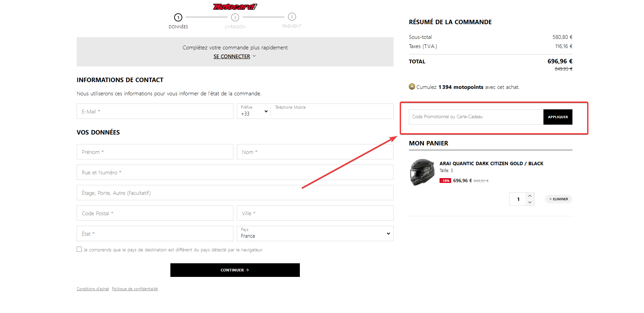Screen dimensions: 644x313
Task: Click the -18% discount badge
Action: tap(445, 181)
